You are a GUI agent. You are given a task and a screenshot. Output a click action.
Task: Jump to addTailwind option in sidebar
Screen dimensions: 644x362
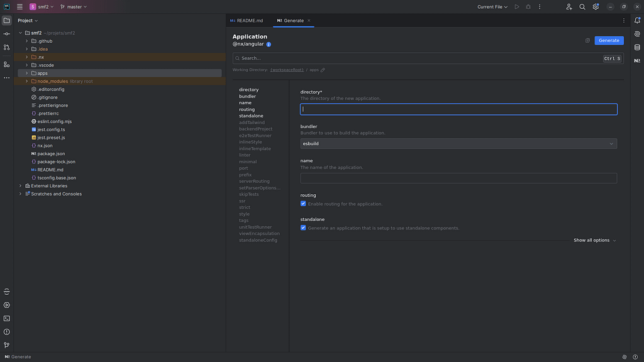click(252, 123)
